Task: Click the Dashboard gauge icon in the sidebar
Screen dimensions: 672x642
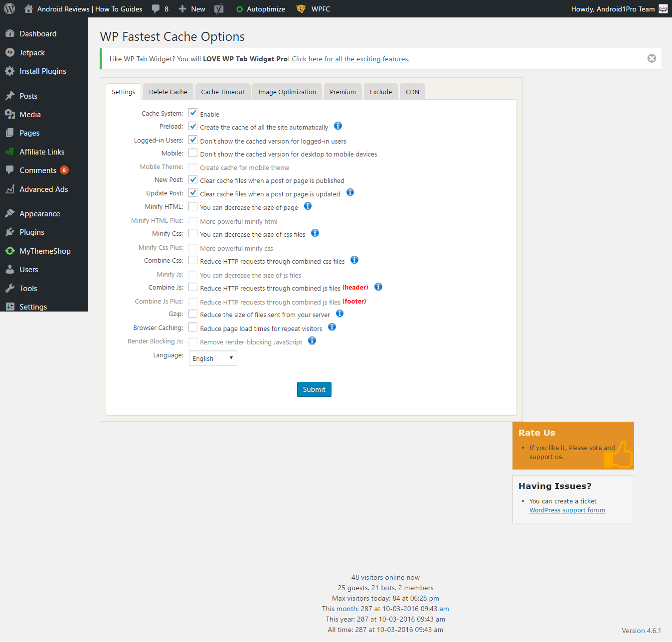Action: 10,34
